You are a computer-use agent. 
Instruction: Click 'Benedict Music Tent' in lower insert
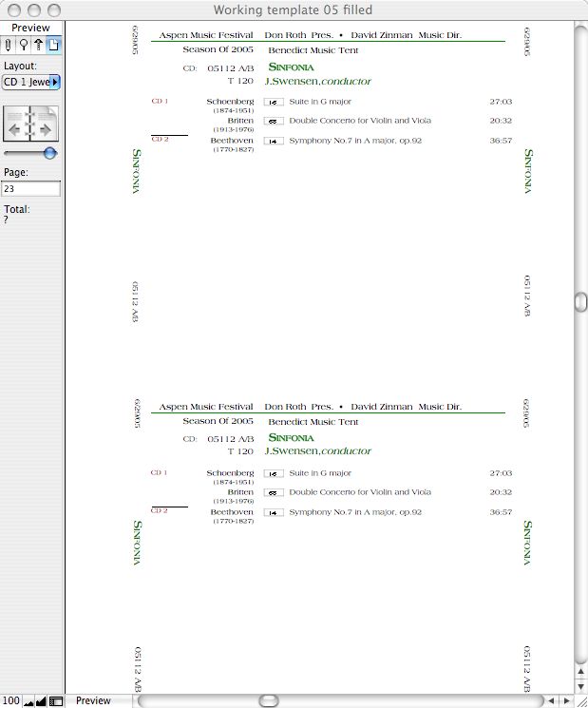pos(313,422)
